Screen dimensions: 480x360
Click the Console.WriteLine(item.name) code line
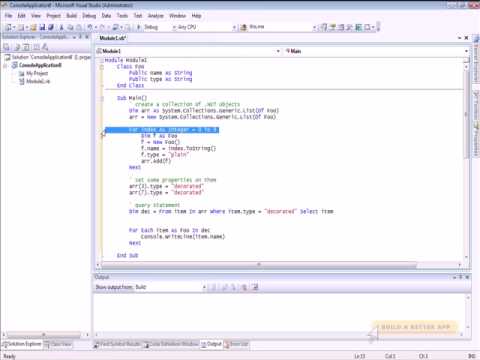[x=183, y=237]
